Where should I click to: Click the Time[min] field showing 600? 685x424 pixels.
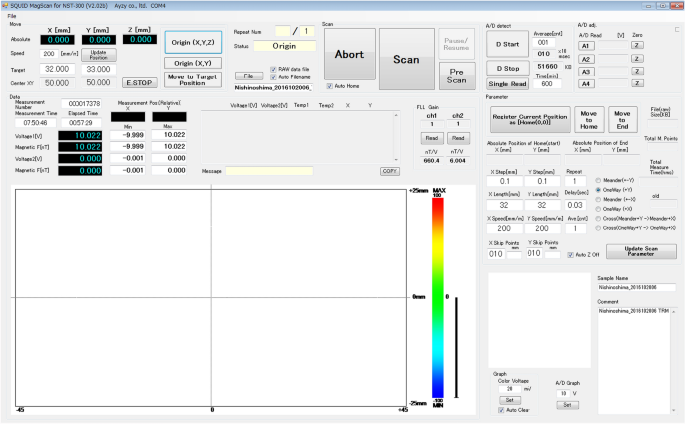[x=547, y=83]
